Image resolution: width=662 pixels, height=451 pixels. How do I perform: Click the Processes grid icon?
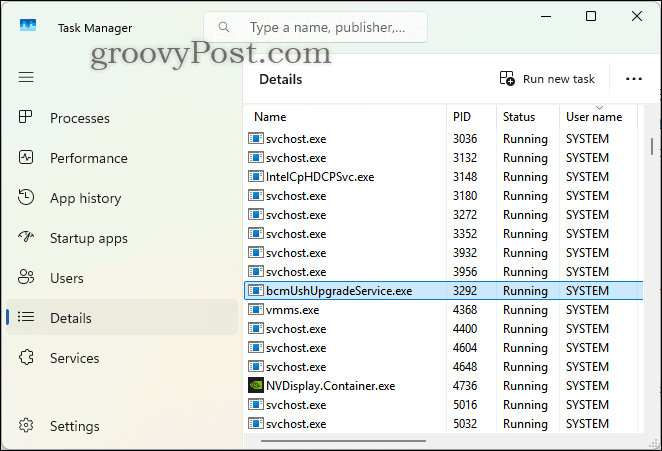(25, 117)
